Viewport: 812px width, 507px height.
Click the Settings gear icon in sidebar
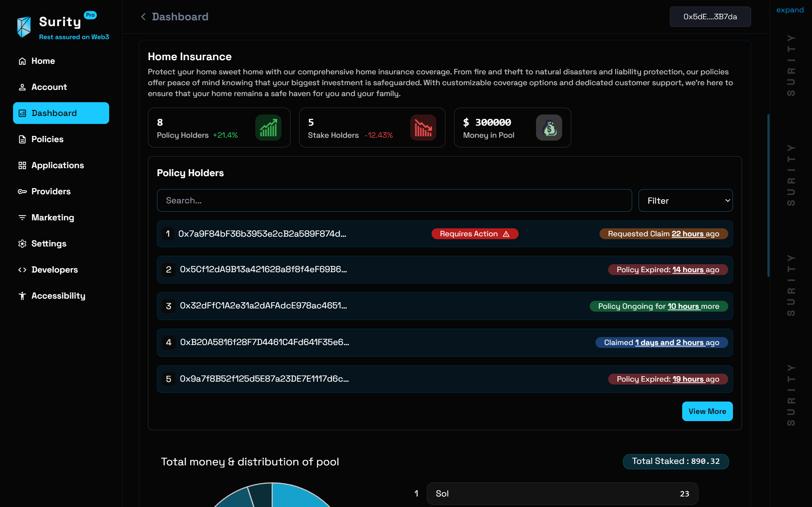pyautogui.click(x=22, y=244)
